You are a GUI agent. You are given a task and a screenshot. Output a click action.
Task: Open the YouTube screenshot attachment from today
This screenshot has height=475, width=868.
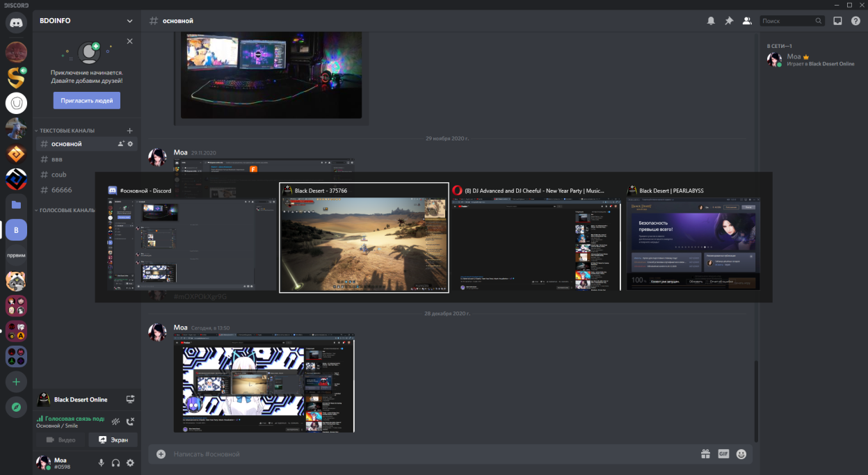tap(264, 383)
